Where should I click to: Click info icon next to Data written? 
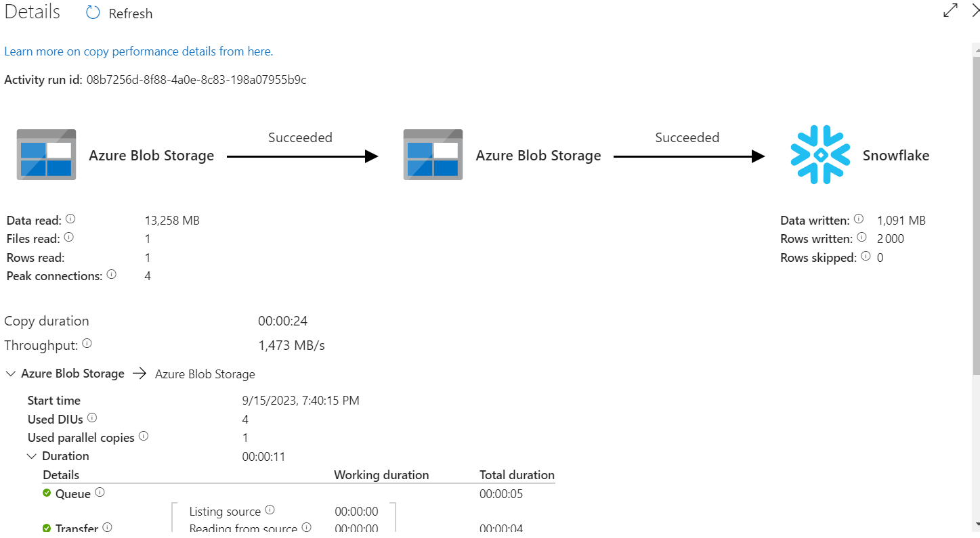859,219
